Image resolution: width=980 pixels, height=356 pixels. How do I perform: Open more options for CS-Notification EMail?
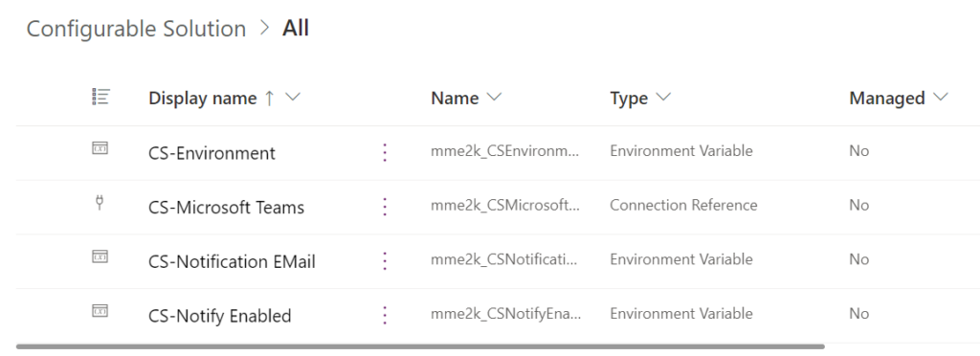click(x=385, y=261)
